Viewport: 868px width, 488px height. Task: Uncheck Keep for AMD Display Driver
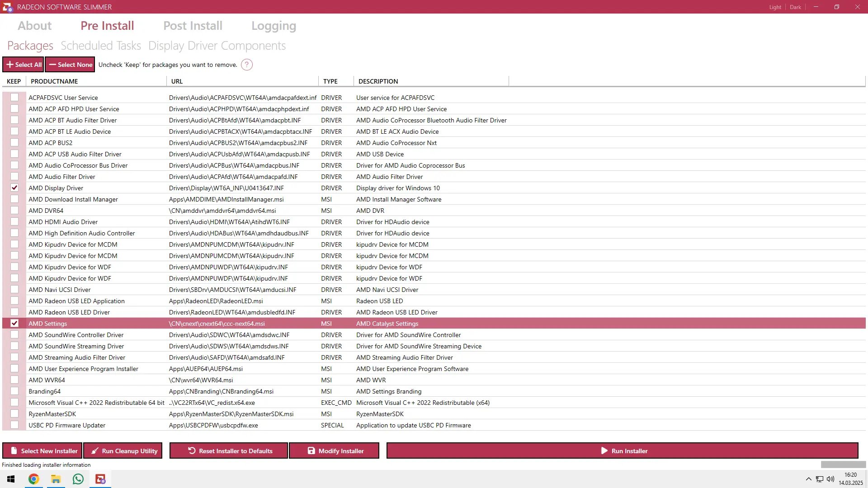click(14, 188)
